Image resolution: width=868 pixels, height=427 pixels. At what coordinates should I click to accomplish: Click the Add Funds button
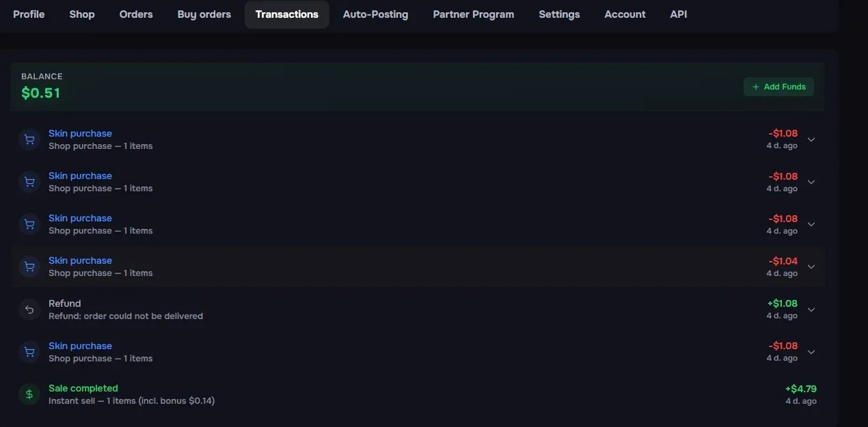pyautogui.click(x=778, y=87)
